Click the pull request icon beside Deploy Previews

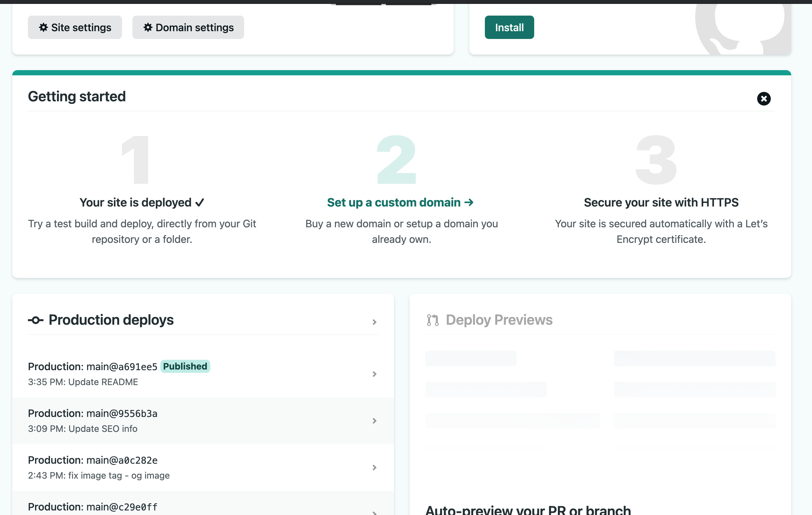tap(432, 320)
